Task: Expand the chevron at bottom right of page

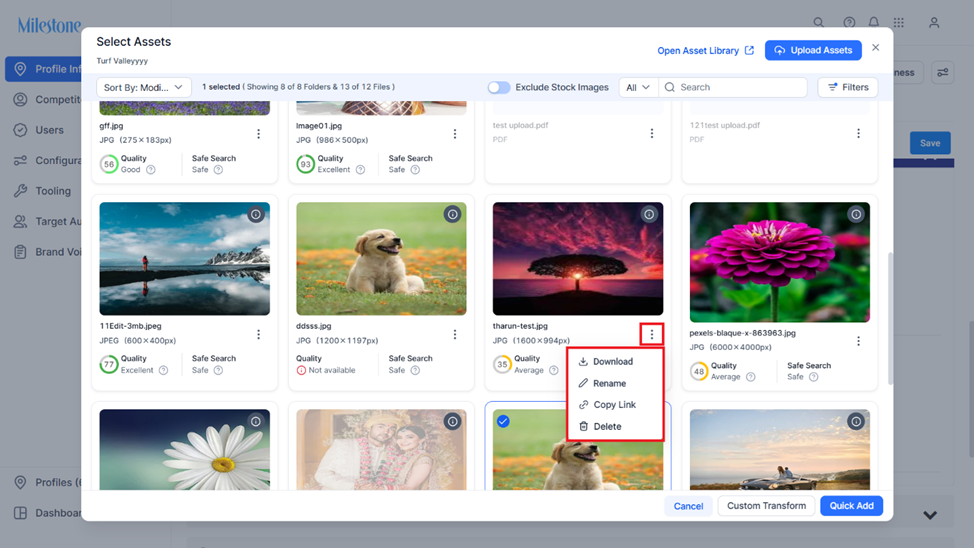Action: (x=930, y=515)
